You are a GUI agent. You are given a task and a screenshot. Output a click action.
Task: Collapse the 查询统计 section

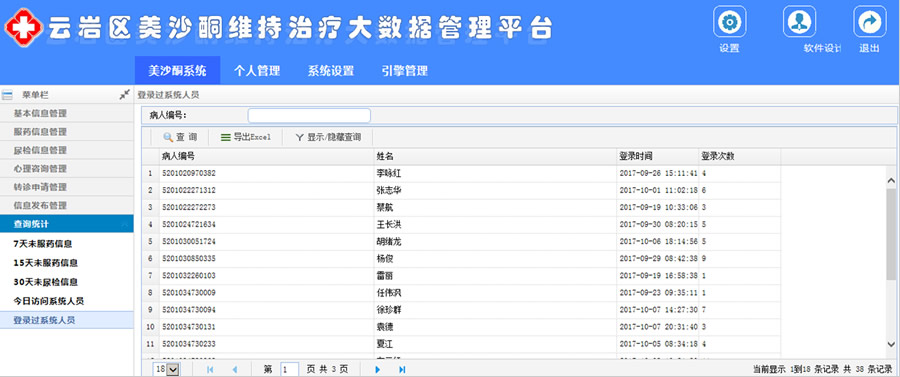pyautogui.click(x=67, y=224)
